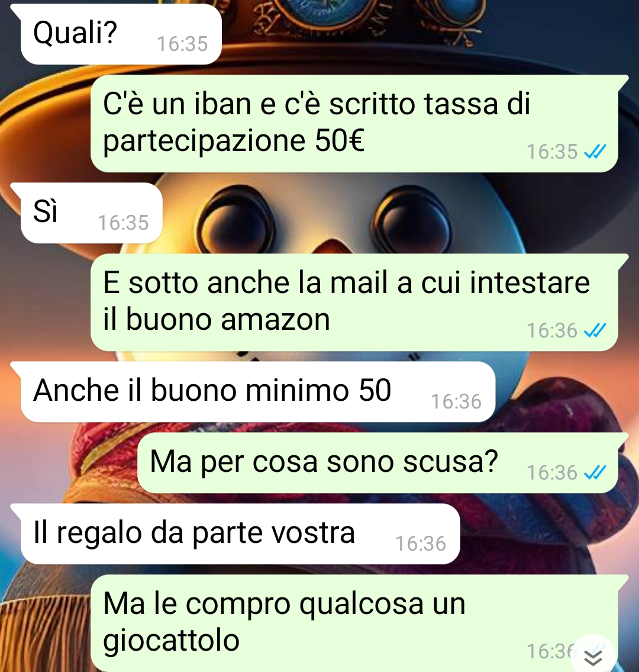
Task: Tap the 16:35 timestamp on 'Quali?' message
Action: coord(182,44)
